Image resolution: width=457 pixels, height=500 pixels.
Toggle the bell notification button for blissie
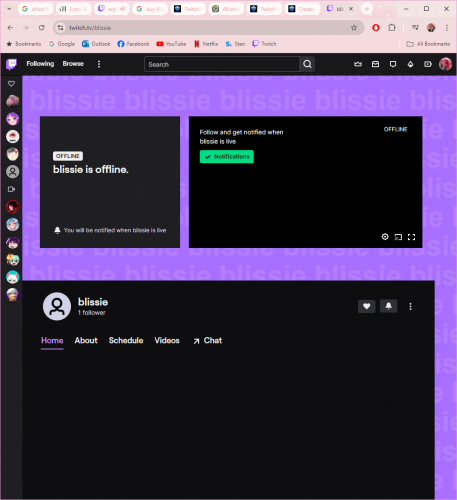coord(388,306)
